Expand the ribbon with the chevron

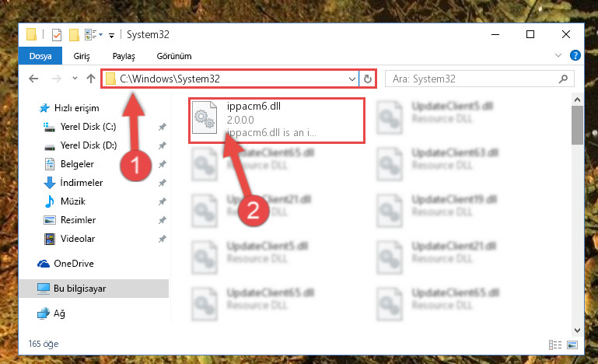point(558,56)
